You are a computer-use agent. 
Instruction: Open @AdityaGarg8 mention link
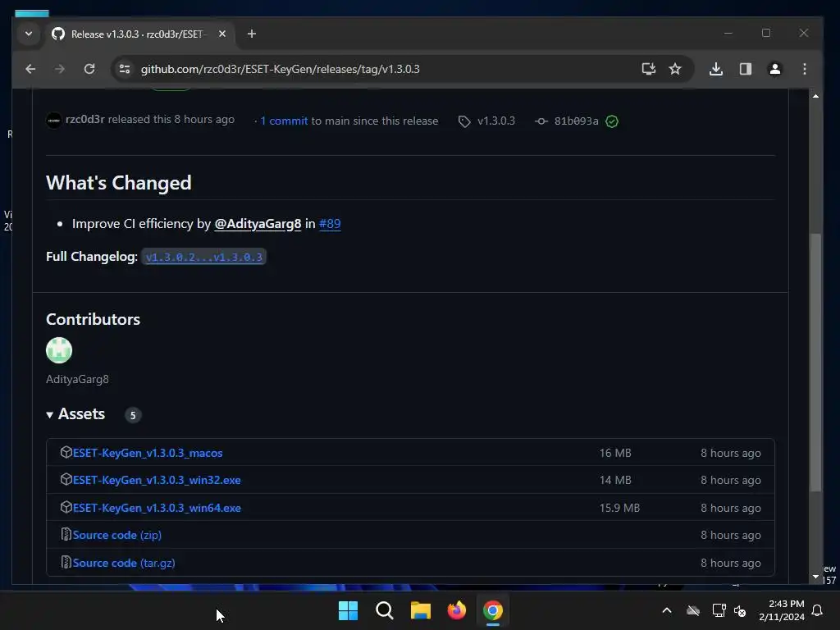pos(258,224)
